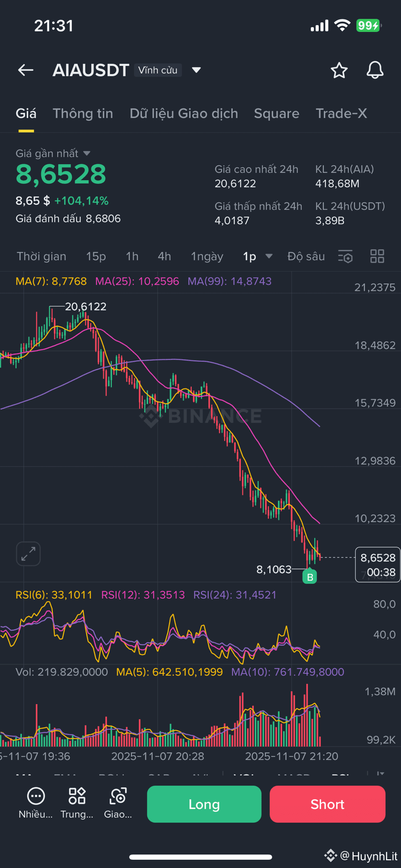Screen dimensions: 401x868
Task: Open chart settings icon next to Độ sâu
Action: [x=345, y=256]
